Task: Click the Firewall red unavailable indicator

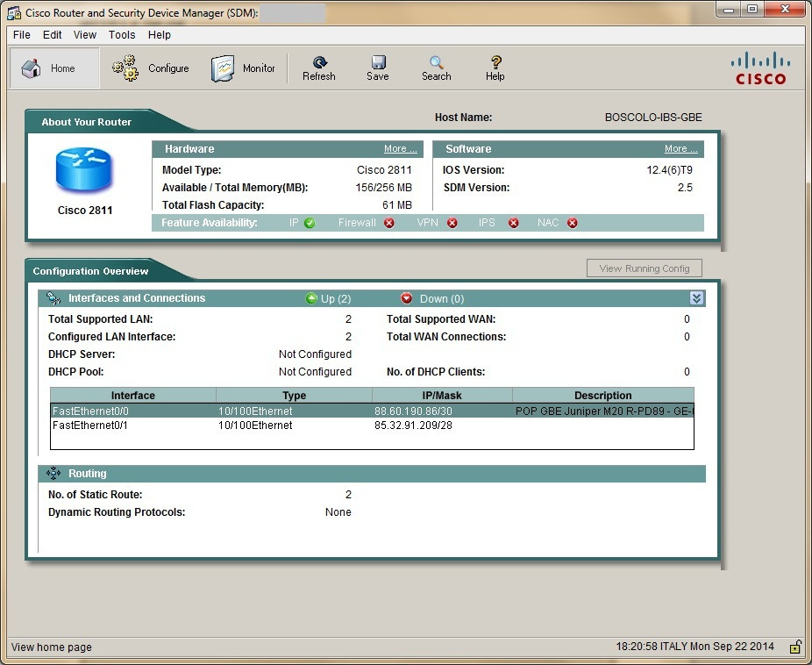Action: point(389,223)
